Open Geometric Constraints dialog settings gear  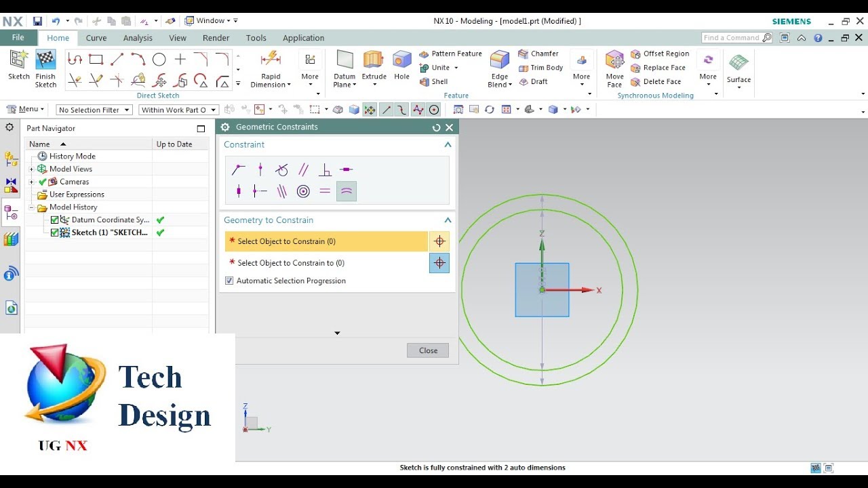pyautogui.click(x=225, y=127)
